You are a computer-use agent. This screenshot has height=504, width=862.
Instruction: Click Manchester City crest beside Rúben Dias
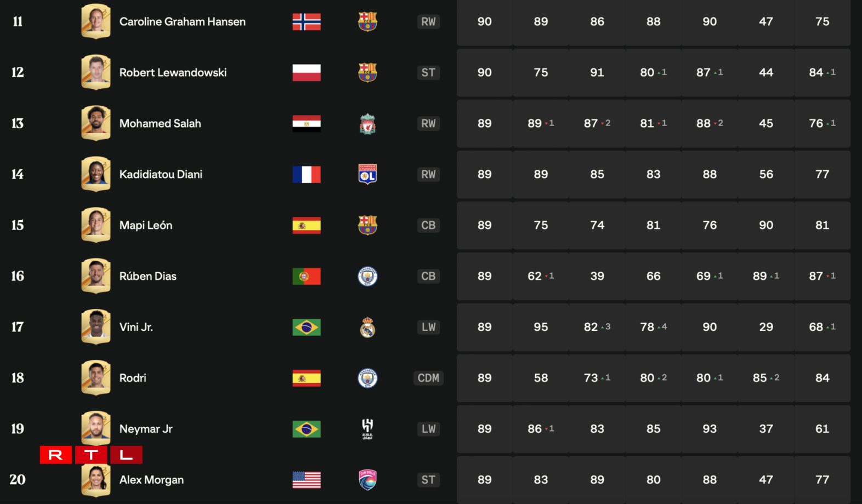(x=367, y=276)
